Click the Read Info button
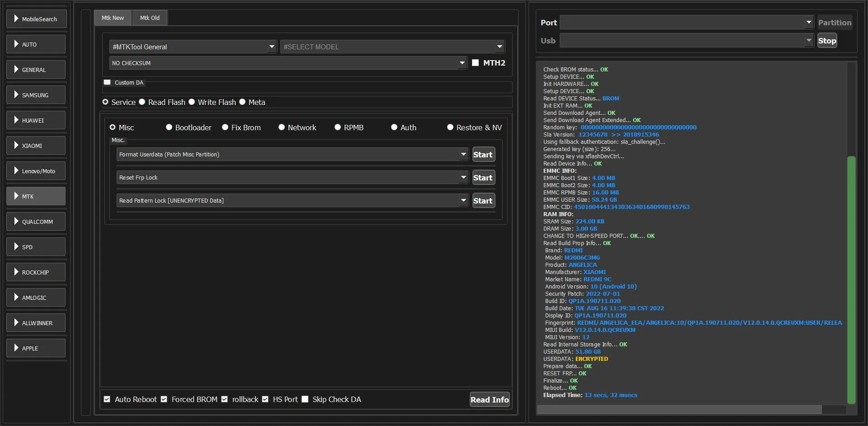Viewport: 868px width, 426px height. [x=490, y=399]
